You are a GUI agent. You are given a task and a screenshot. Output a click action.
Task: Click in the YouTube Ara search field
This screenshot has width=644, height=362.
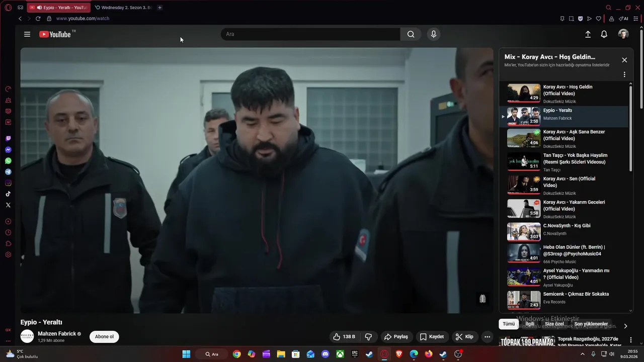click(310, 34)
